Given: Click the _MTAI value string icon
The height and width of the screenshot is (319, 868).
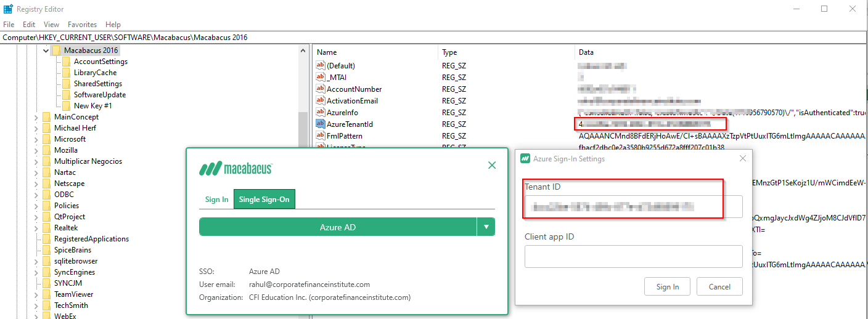Looking at the screenshot, I should coord(320,77).
